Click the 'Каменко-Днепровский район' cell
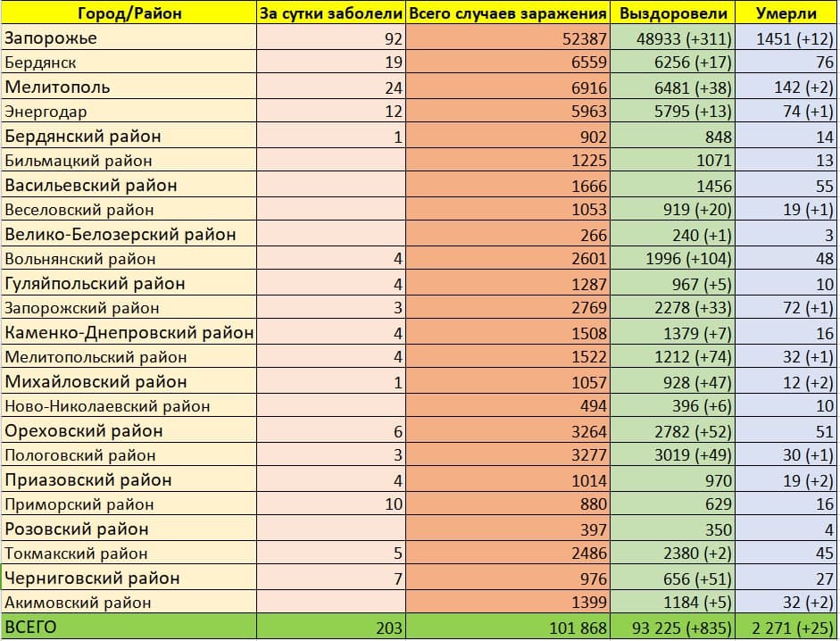Screen dimensions: 840x641 click(x=129, y=333)
